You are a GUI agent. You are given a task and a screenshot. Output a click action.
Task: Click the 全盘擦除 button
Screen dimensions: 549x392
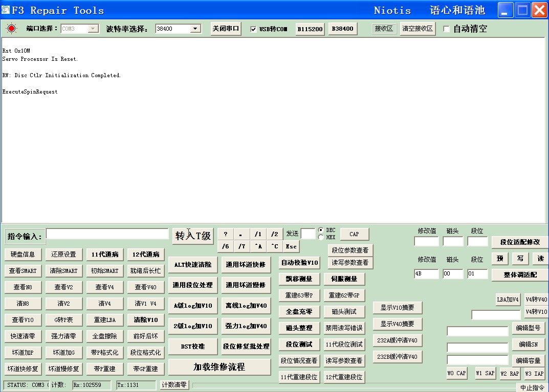(x=105, y=336)
